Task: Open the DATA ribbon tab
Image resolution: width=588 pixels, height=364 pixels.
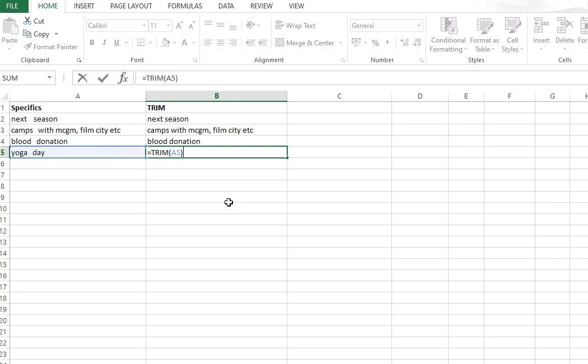Action: pyautogui.click(x=226, y=6)
